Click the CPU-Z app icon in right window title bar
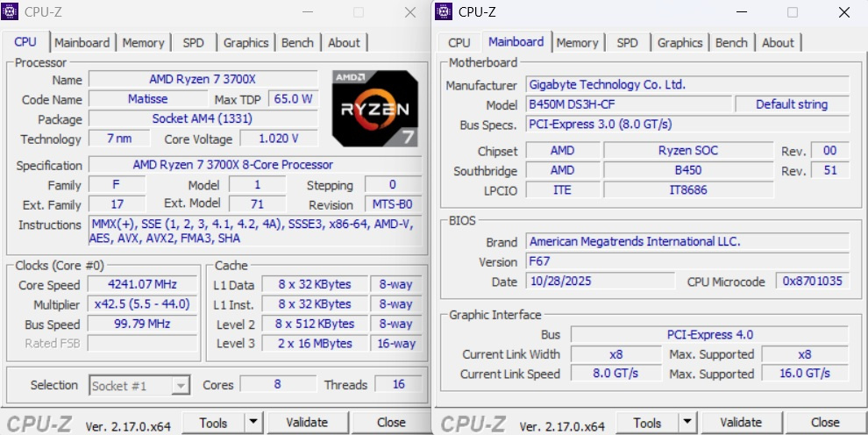868x435 pixels. coord(444,11)
